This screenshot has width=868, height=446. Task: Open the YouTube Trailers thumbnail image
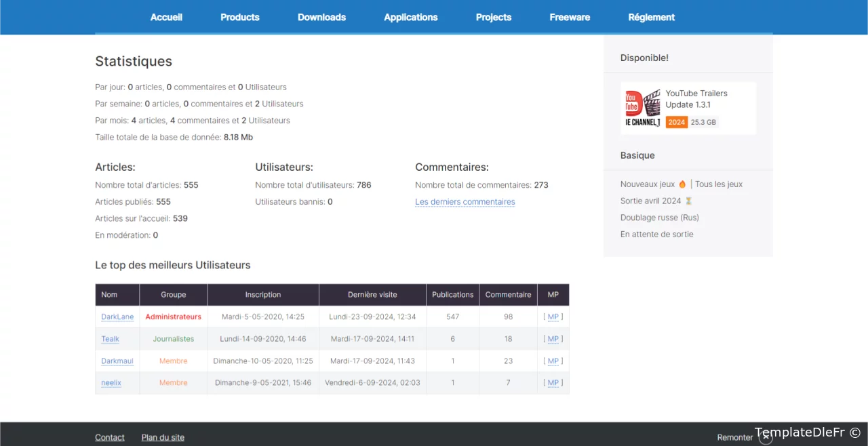click(x=642, y=108)
